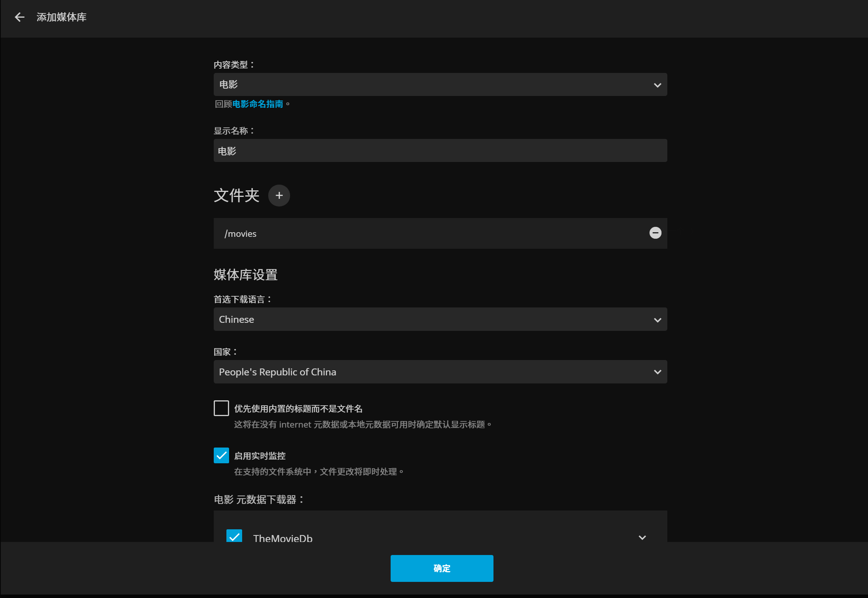868x598 pixels.
Task: Remove the /movies folder entry
Action: pyautogui.click(x=655, y=233)
